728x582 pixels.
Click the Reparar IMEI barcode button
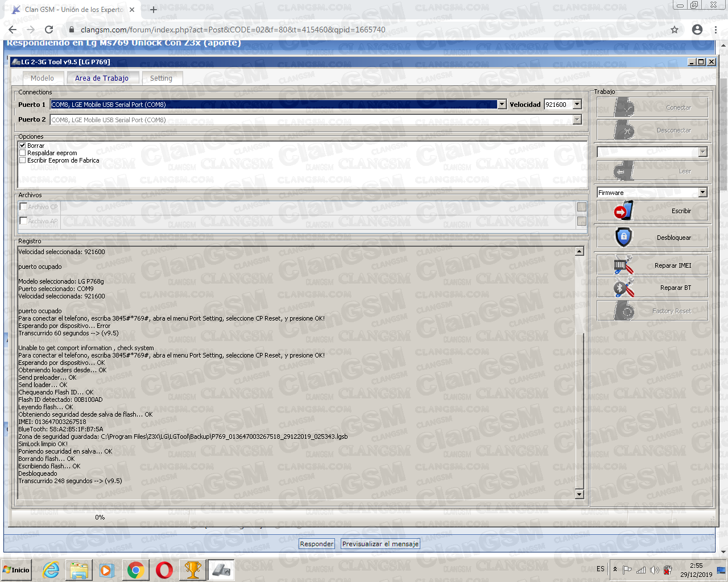652,265
